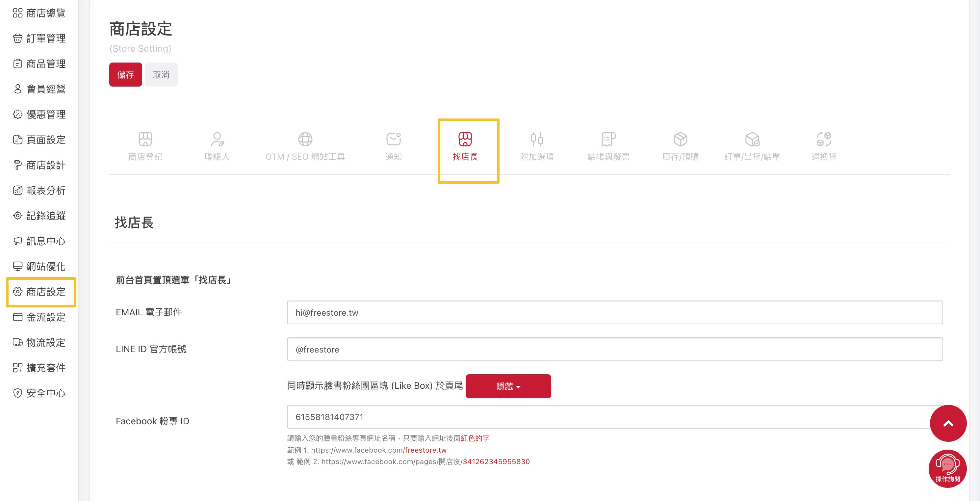Switch to the 附加選項 tab label
Screen dimensions: 980x501
point(537,157)
